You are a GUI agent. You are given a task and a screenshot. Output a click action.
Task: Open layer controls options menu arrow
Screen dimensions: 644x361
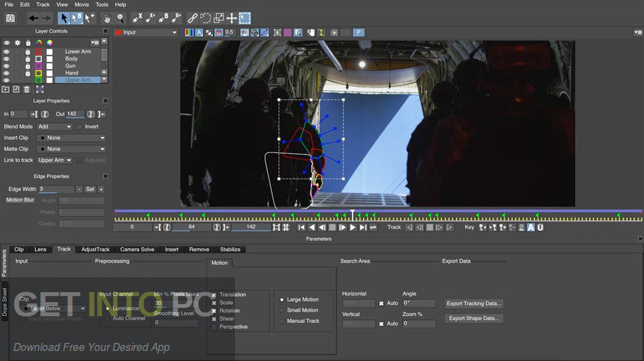point(95,42)
